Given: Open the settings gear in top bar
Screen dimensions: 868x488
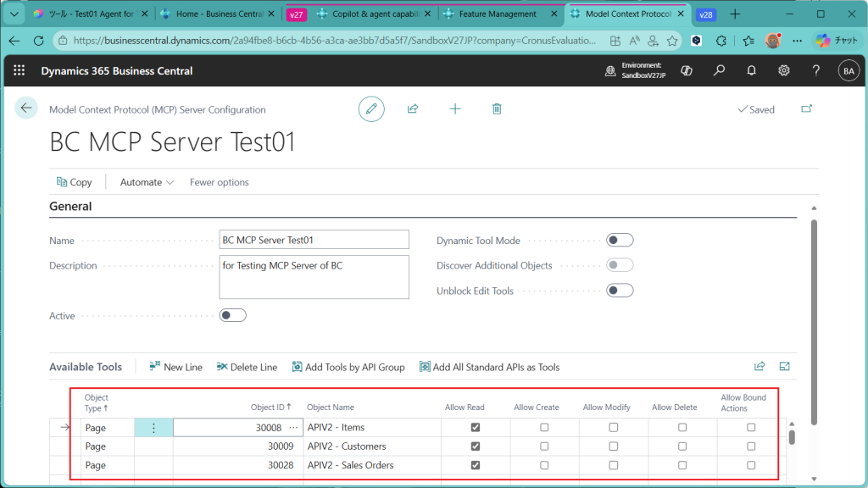Looking at the screenshot, I should pos(784,70).
